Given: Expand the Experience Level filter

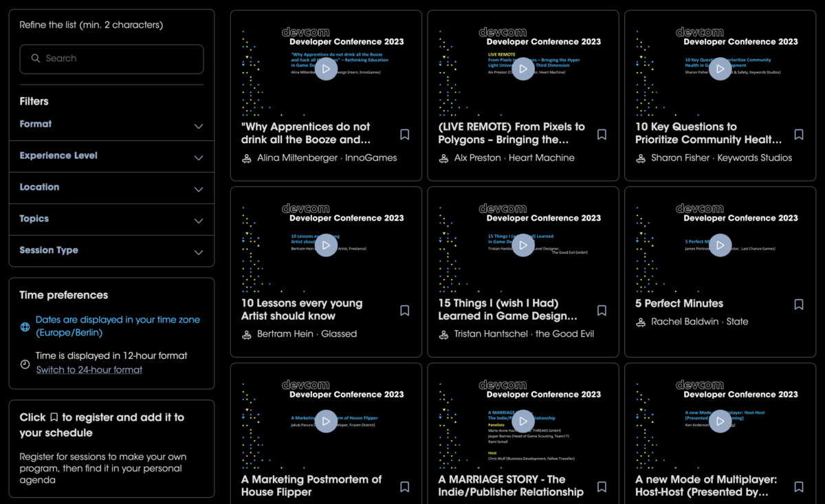Looking at the screenshot, I should [198, 157].
